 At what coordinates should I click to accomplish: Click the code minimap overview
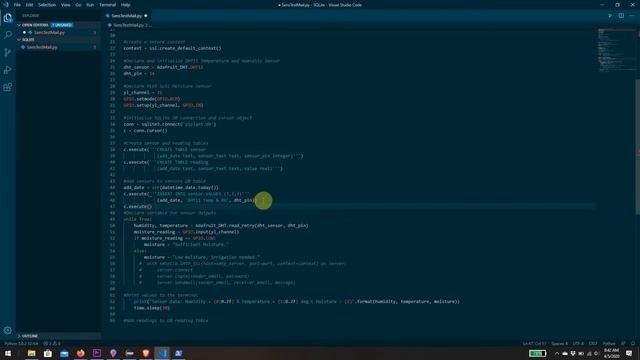tap(616, 50)
